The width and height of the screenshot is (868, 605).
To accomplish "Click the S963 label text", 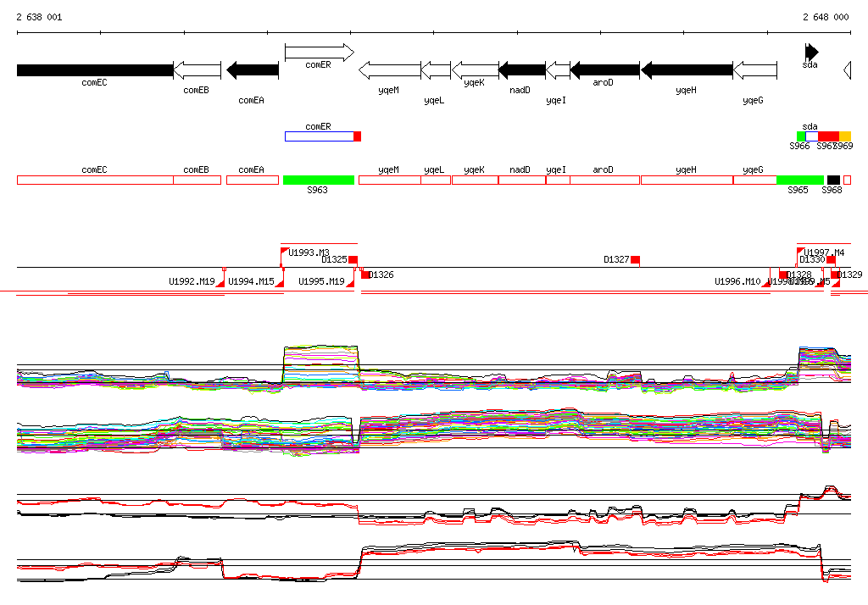I will click(317, 190).
